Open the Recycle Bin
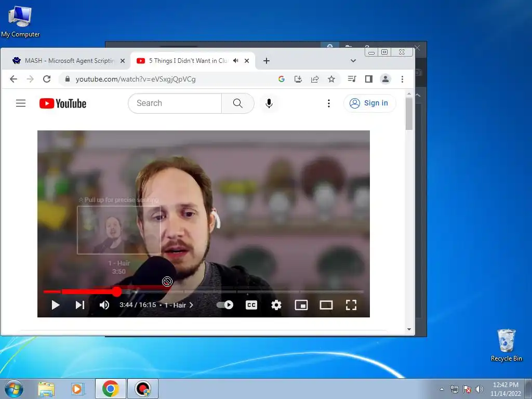The width and height of the screenshot is (532, 399). 507,345
